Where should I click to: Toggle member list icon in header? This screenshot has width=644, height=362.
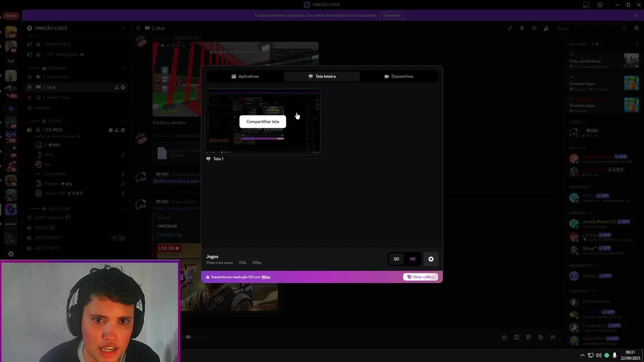[546, 28]
